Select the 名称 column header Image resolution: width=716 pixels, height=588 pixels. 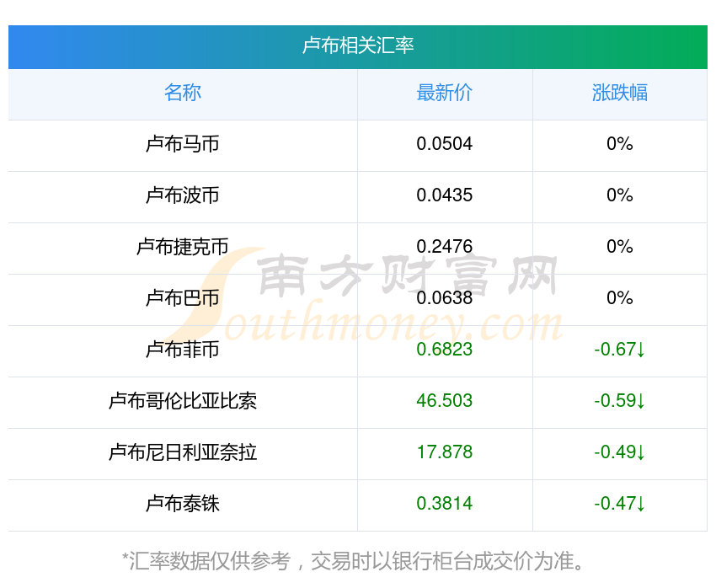(183, 93)
